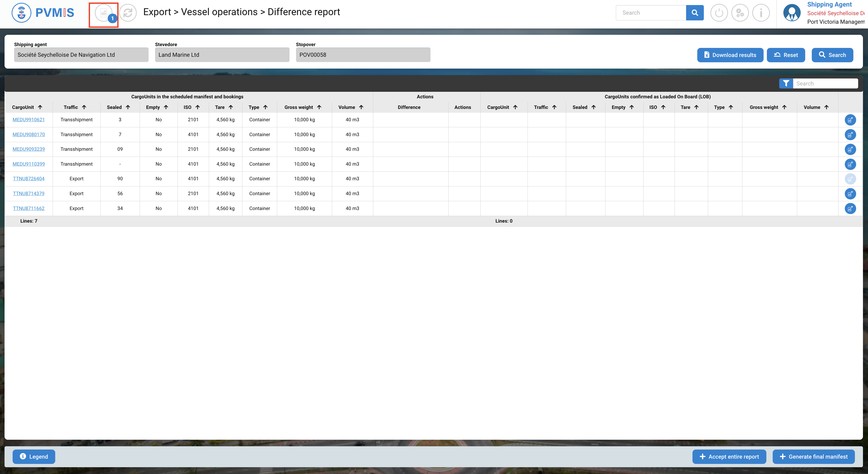Screen dimensions: 868x474
Task: Open the Legend button at the bottom
Action: 34,457
